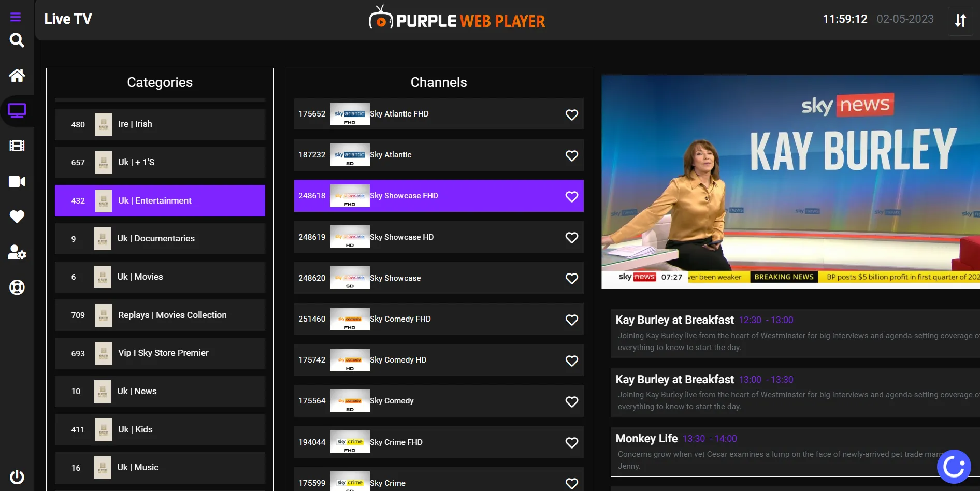The width and height of the screenshot is (980, 491).
Task: Open the Uk | Entertainment category
Action: click(x=160, y=200)
